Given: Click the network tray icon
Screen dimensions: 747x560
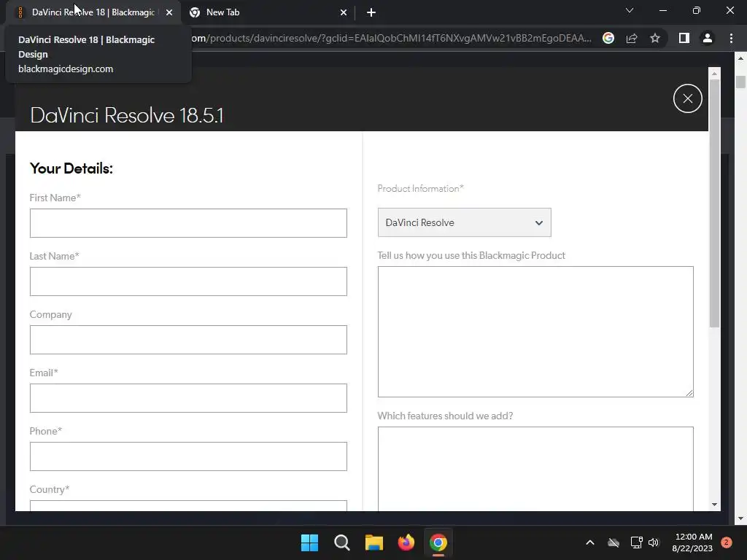Looking at the screenshot, I should pos(636,542).
